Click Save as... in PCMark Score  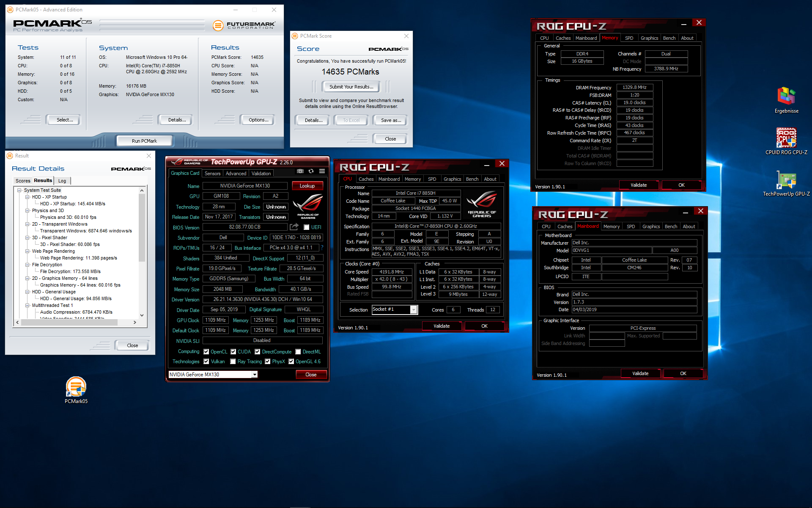[391, 120]
